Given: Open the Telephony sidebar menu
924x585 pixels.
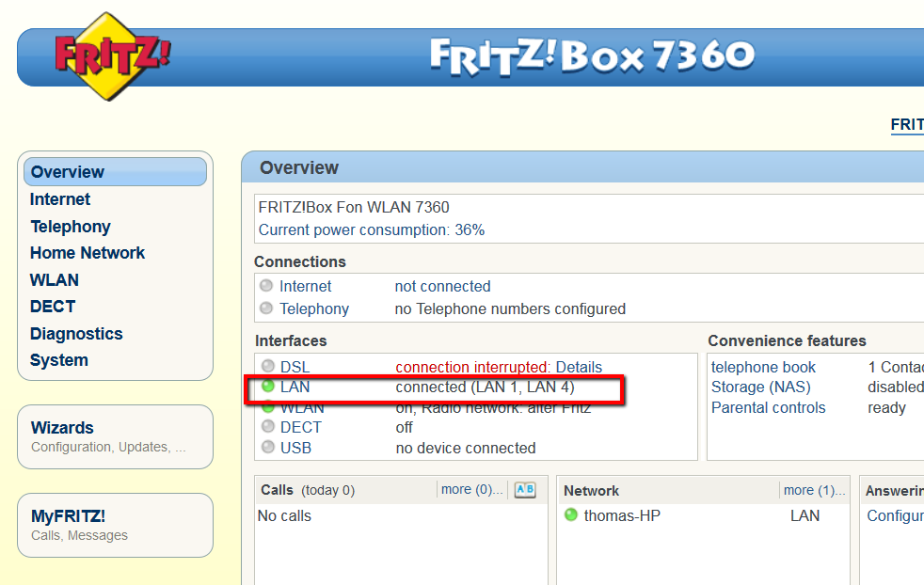Looking at the screenshot, I should click(71, 227).
